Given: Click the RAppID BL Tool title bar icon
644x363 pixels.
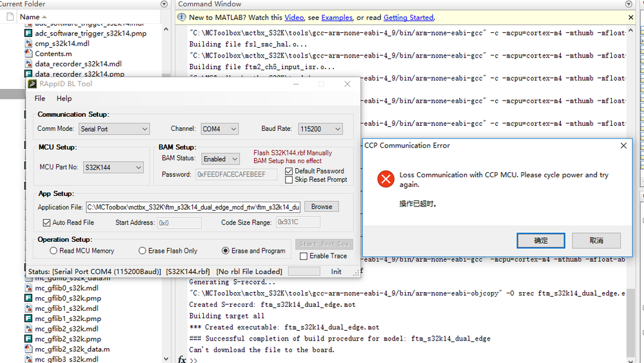Looking at the screenshot, I should coord(32,84).
